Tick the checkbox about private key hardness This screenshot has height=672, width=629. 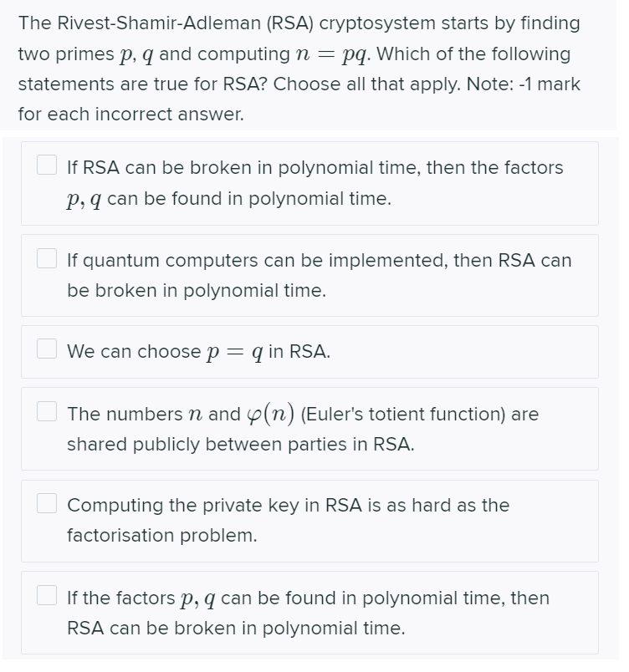(x=46, y=504)
